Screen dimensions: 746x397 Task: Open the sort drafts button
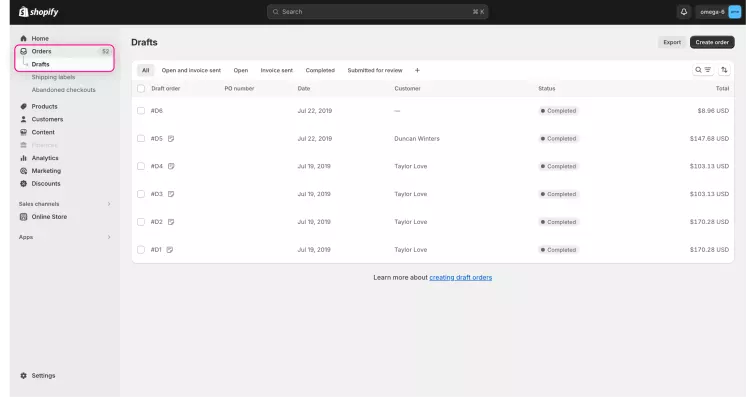coord(724,70)
